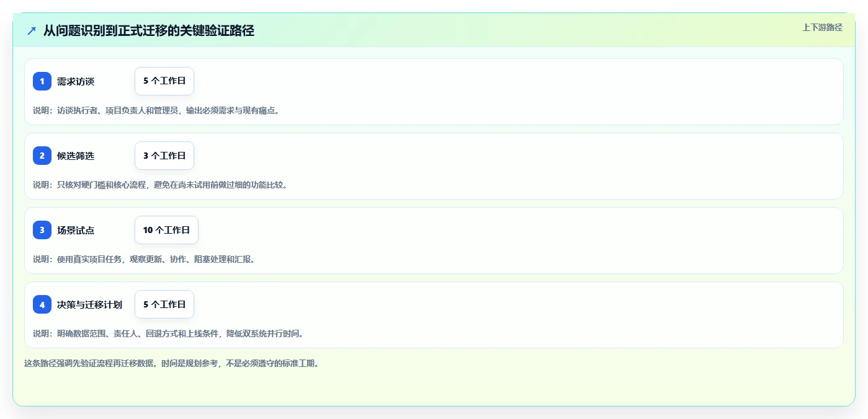Click the step 2 number badge
The height and width of the screenshot is (419, 868).
point(42,156)
